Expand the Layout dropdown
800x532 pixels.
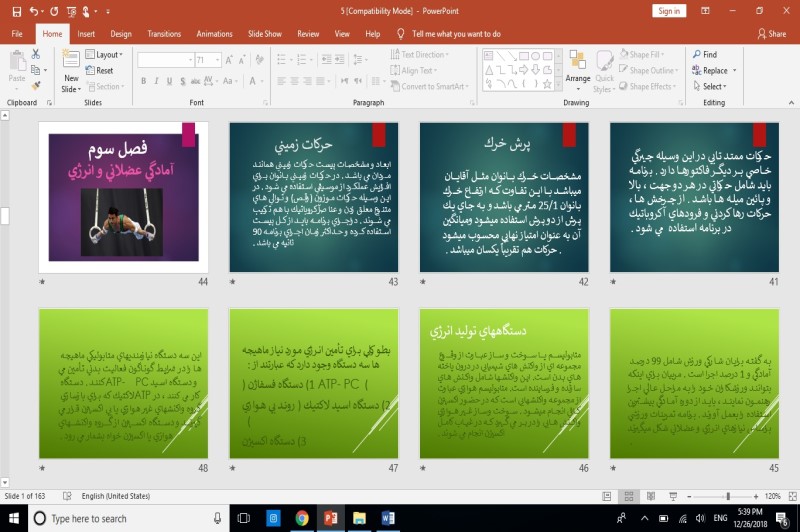(x=106, y=55)
